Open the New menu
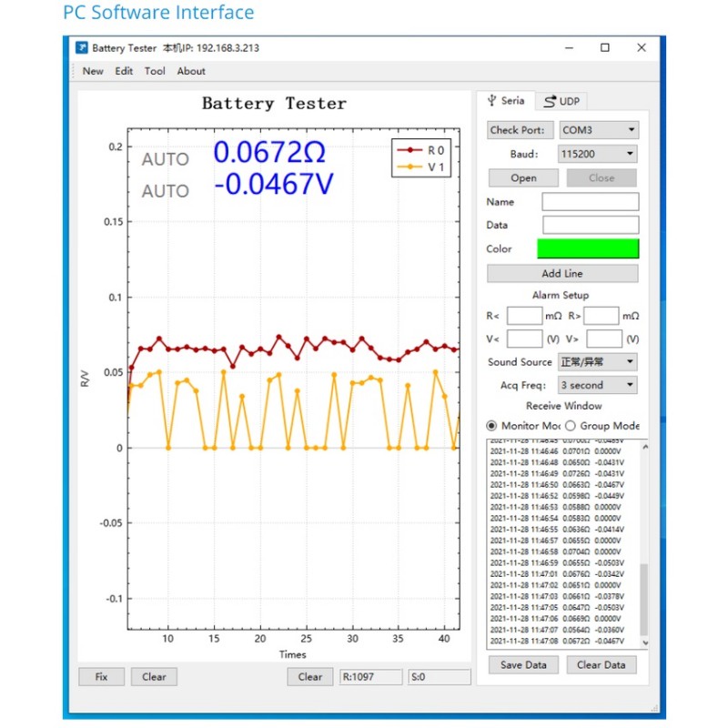728x728 pixels. [x=93, y=71]
